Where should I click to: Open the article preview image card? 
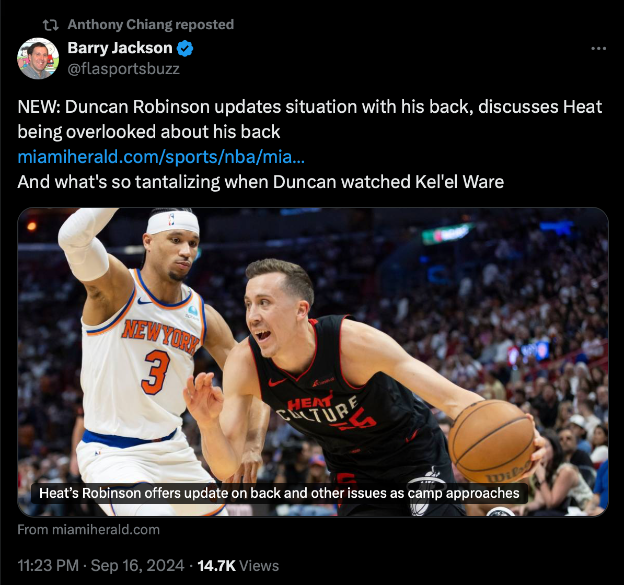point(313,362)
